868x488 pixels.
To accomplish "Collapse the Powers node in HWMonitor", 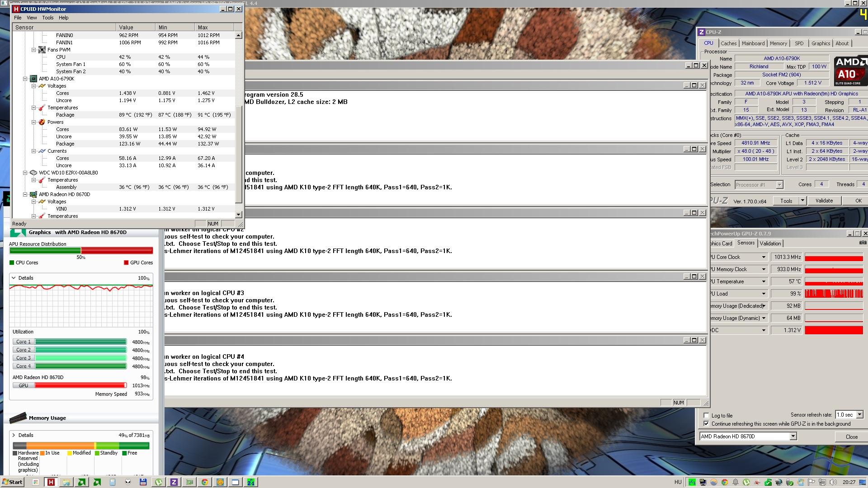I will point(33,122).
